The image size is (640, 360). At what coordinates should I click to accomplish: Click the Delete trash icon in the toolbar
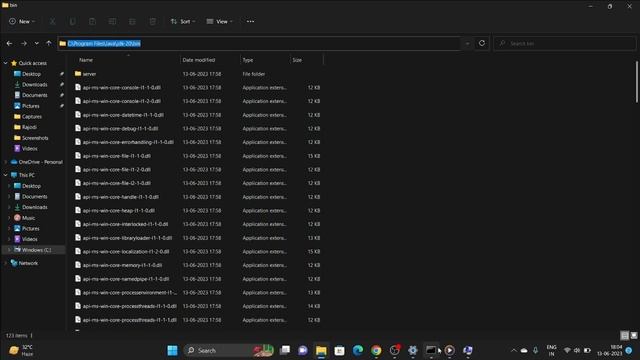[152, 21]
